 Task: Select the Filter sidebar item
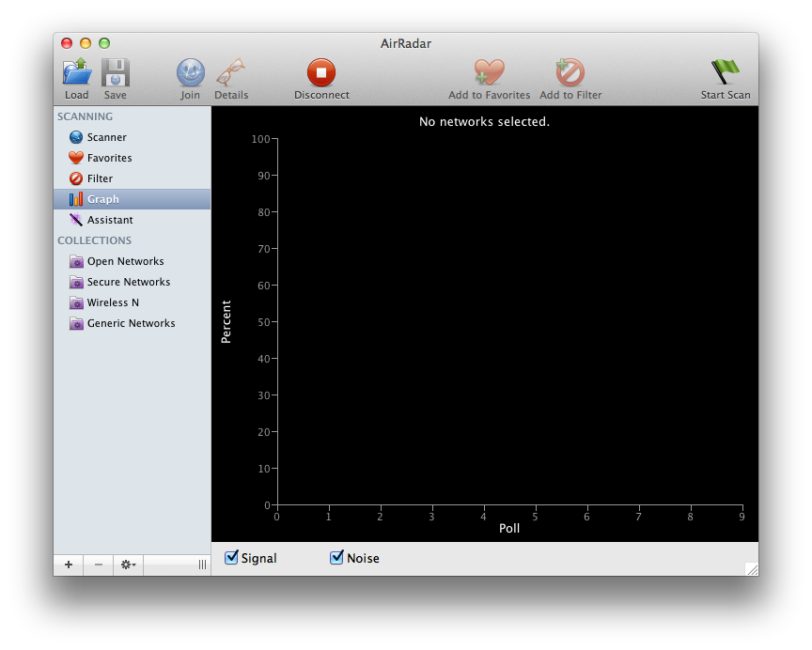coord(100,178)
